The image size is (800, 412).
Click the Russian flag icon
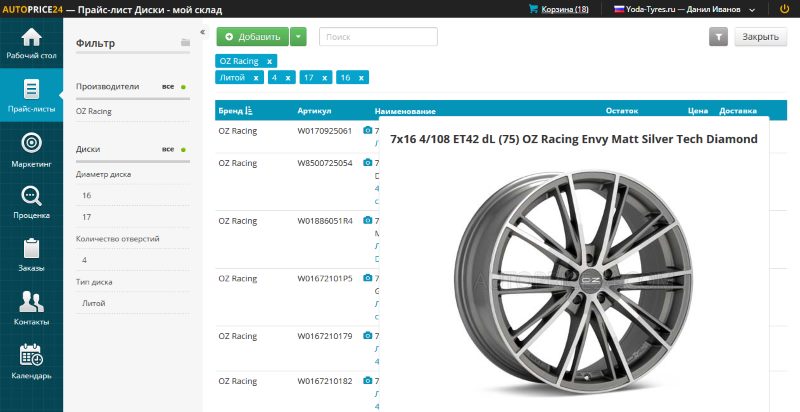619,9
